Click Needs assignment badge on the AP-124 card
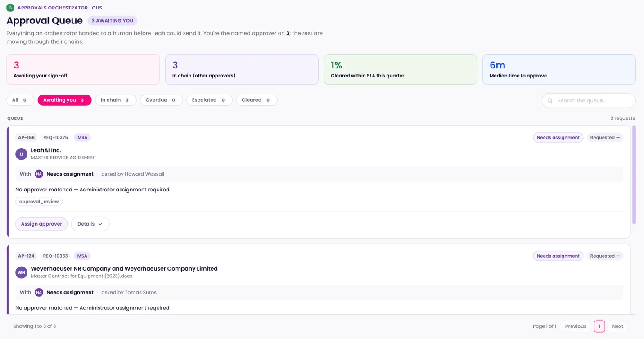644x339 pixels. click(x=558, y=256)
